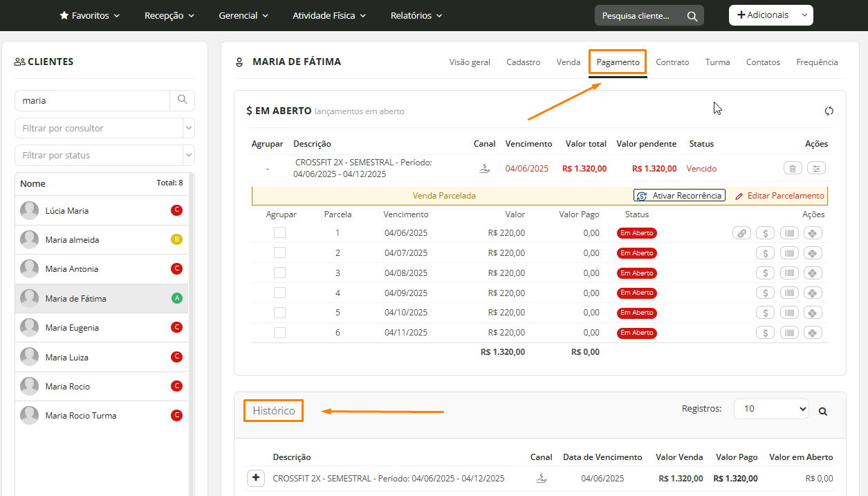Refresh the Em Aberto section

click(829, 111)
